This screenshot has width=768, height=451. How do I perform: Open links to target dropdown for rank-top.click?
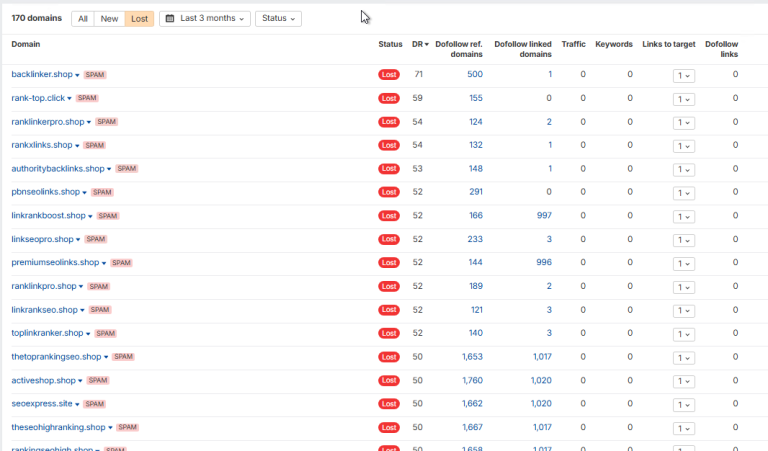tap(684, 99)
